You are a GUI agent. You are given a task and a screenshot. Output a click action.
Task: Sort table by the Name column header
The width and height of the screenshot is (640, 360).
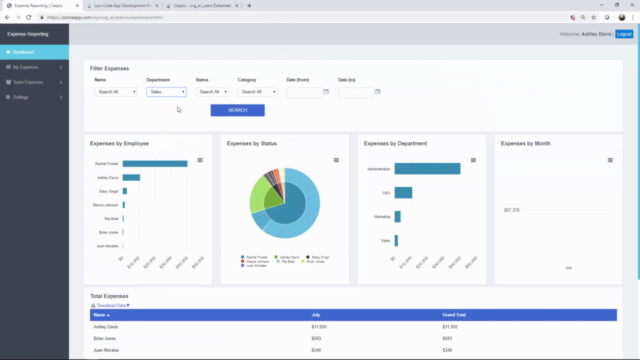(x=101, y=315)
